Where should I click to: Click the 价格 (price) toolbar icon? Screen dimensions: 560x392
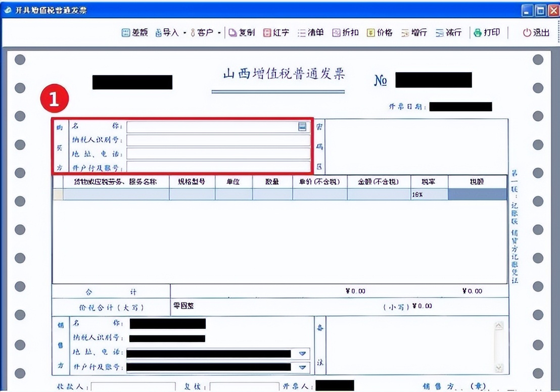[x=380, y=32]
